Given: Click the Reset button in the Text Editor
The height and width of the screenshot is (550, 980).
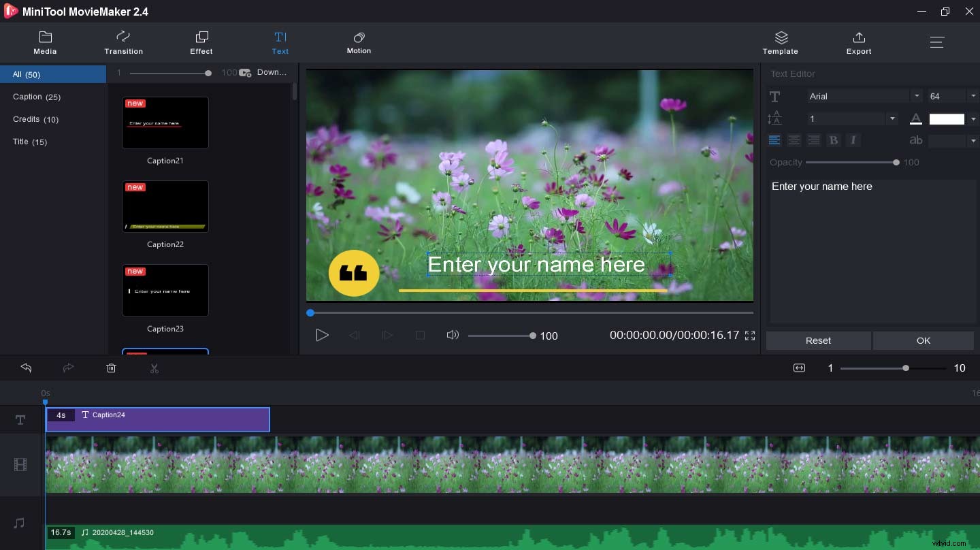Looking at the screenshot, I should coord(818,340).
